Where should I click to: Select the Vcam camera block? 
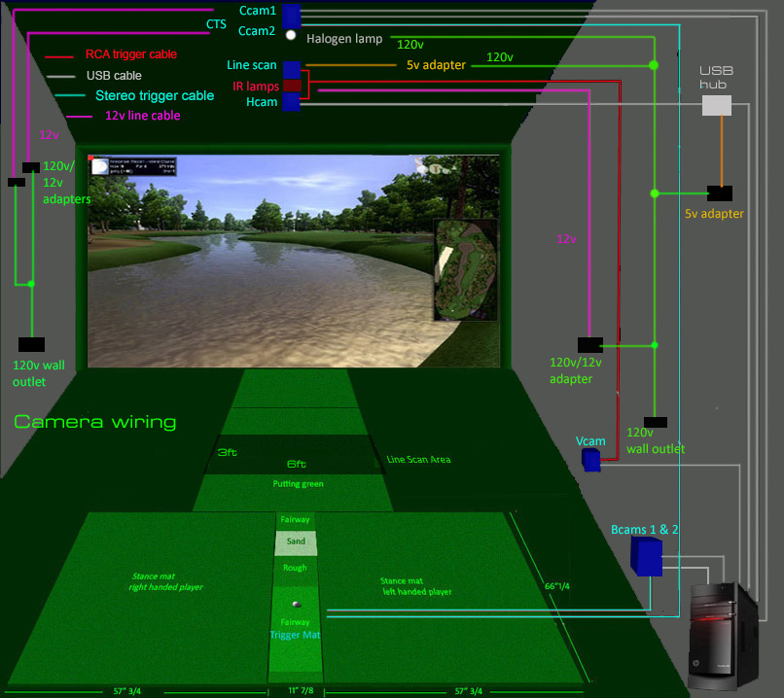[591, 459]
